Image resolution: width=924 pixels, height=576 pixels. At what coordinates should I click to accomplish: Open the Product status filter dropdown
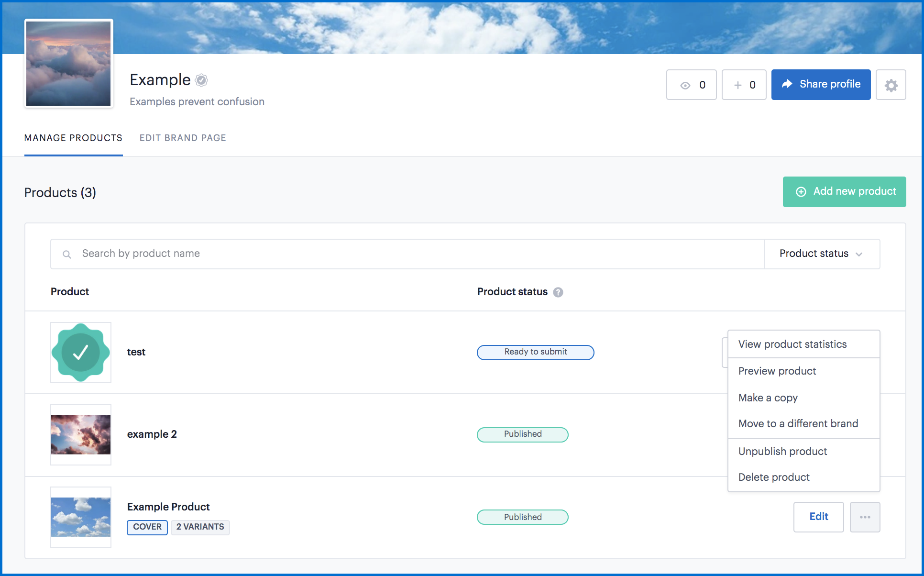822,254
